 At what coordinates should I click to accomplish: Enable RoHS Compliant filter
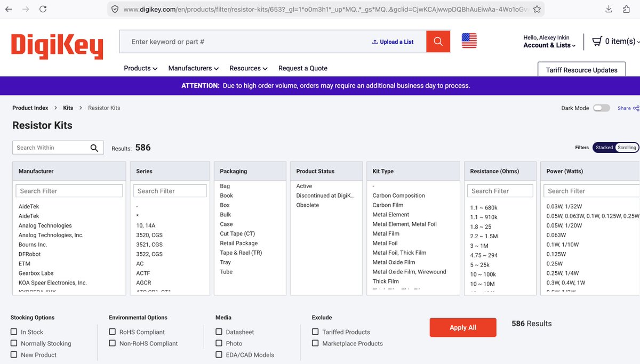[113, 331]
